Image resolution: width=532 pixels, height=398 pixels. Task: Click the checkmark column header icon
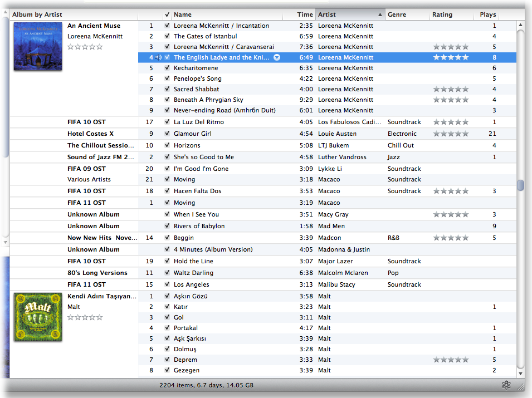click(x=167, y=14)
